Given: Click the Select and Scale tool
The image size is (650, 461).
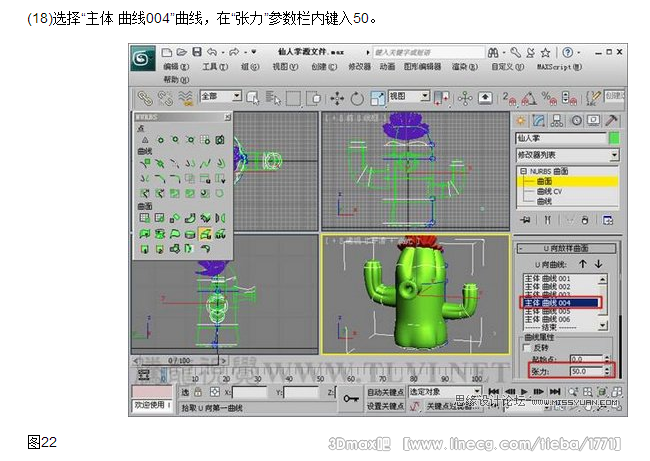Looking at the screenshot, I should 377,98.
